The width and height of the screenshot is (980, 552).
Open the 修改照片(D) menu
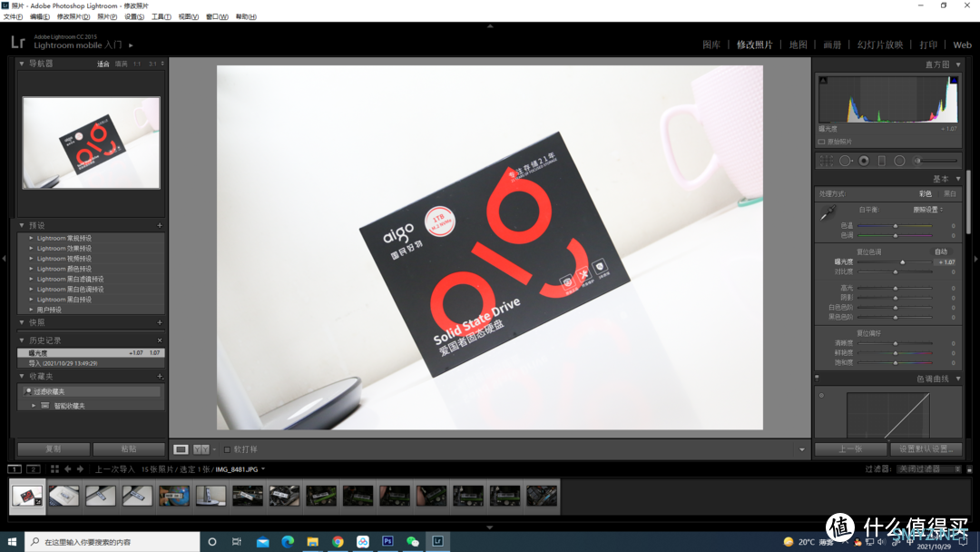point(73,17)
